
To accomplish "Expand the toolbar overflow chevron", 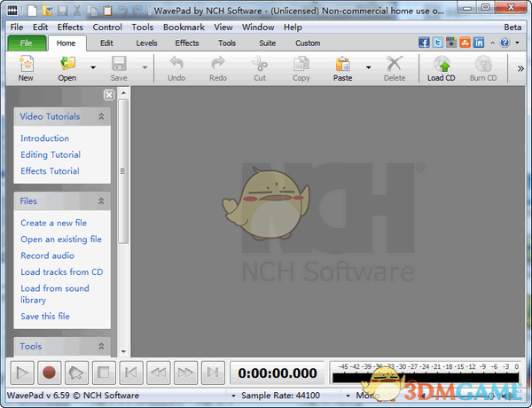I will coord(520,67).
